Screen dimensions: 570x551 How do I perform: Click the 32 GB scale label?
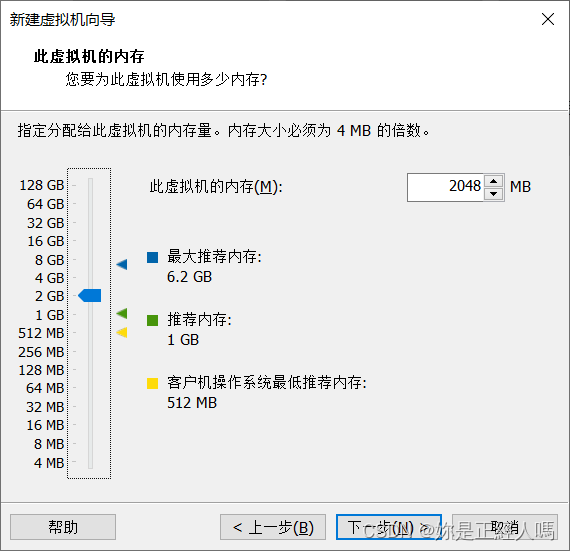(x=45, y=223)
